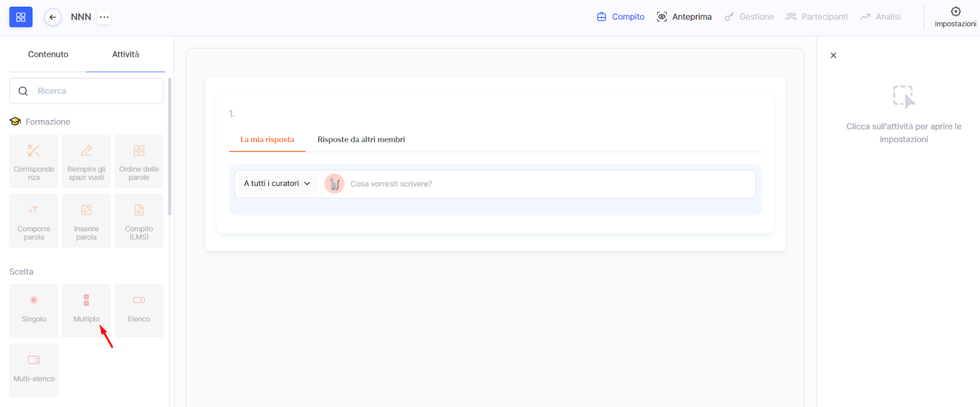Select the Singolo choice activity
Image resolution: width=980 pixels, height=407 pixels.
pyautogui.click(x=34, y=310)
